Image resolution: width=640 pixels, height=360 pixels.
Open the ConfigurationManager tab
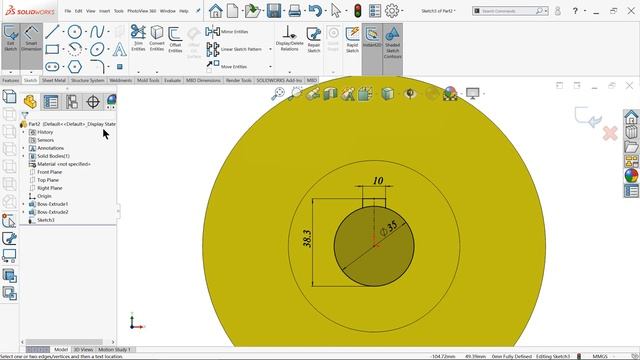tap(72, 102)
